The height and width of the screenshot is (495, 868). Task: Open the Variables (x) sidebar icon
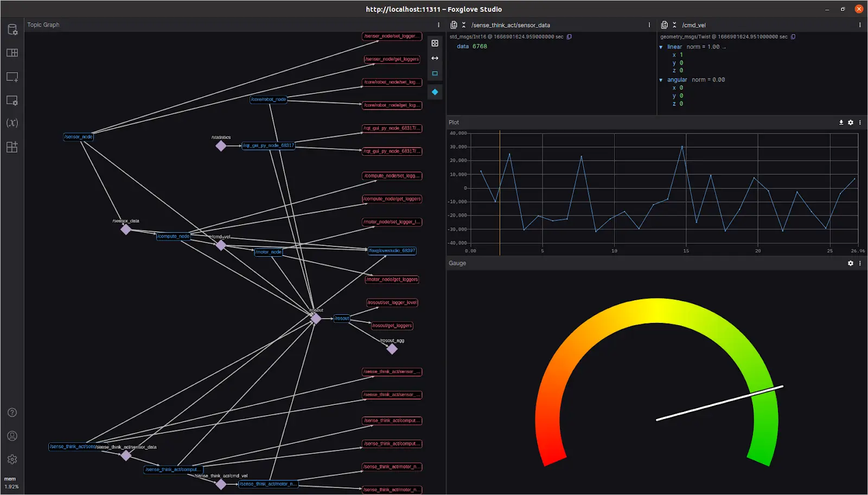pyautogui.click(x=12, y=123)
